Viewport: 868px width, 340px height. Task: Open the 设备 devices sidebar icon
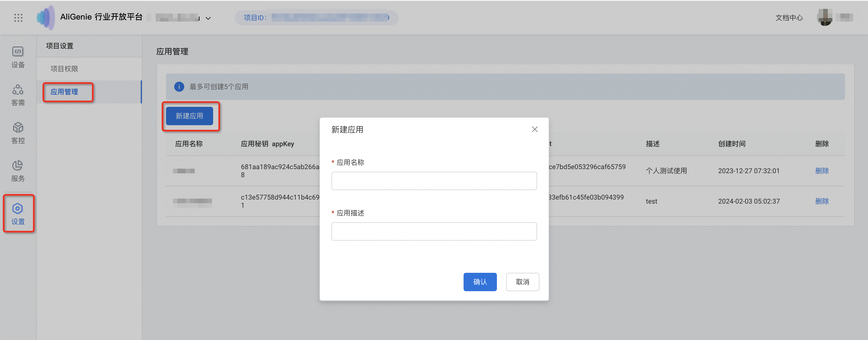coord(18,57)
